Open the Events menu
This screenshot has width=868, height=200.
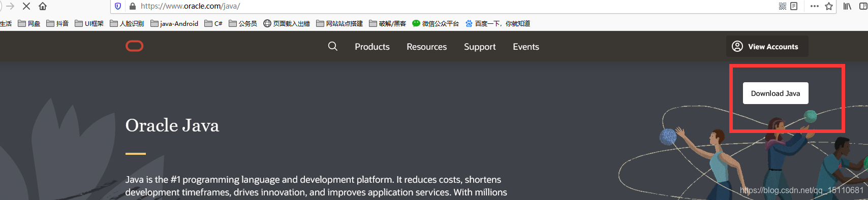526,47
